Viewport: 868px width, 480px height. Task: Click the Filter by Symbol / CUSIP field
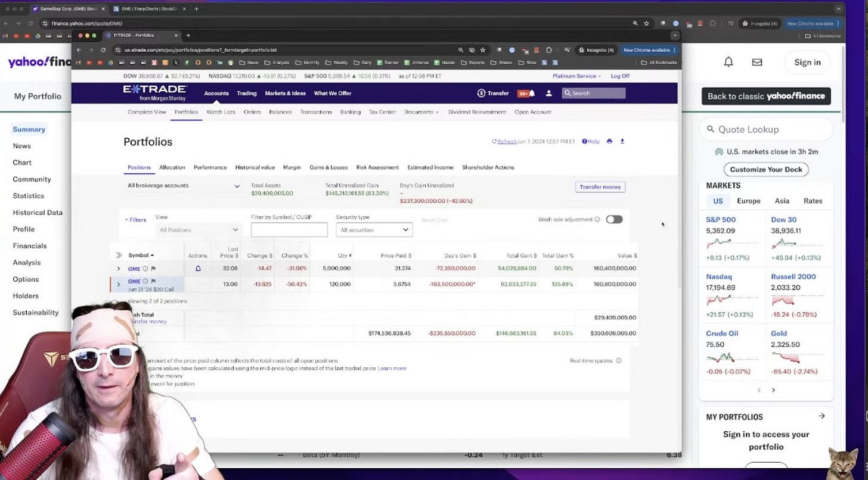pos(289,230)
